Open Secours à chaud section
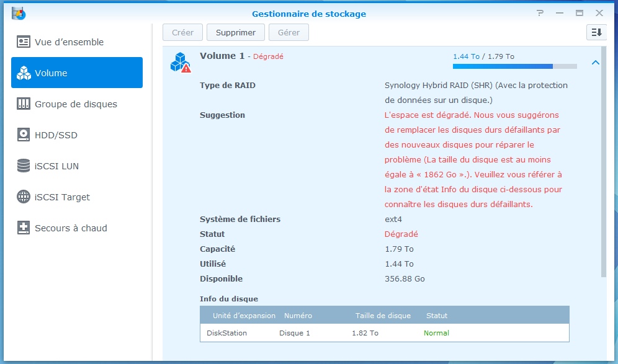618x364 pixels. pyautogui.click(x=77, y=228)
